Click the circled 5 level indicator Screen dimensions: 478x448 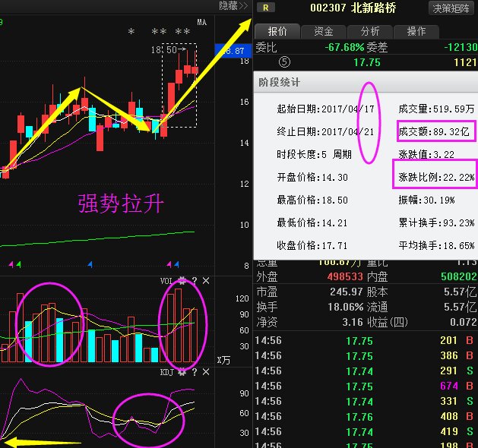pos(263,62)
